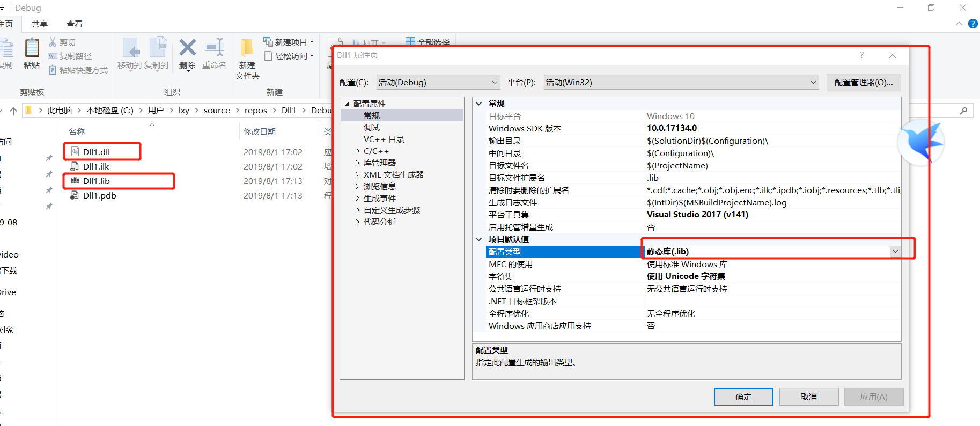
Task: Select VC++ 目录 in the property tree
Action: tap(384, 139)
